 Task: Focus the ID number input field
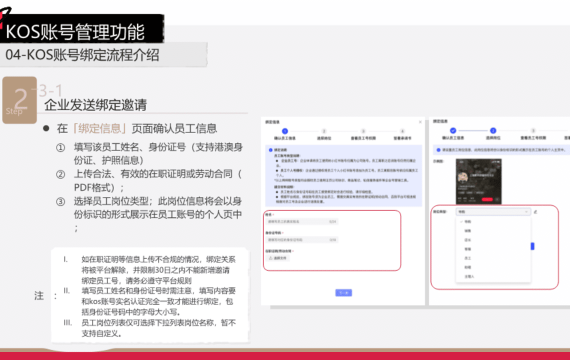(x=302, y=240)
